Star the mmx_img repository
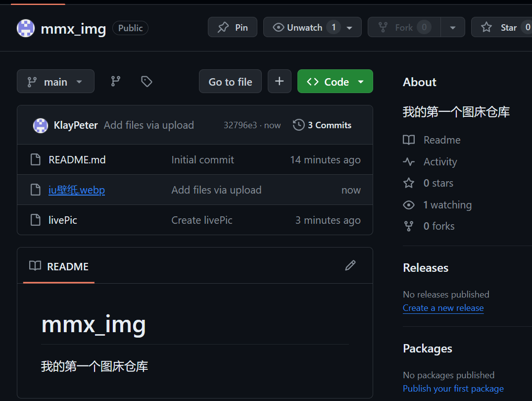The width and height of the screenshot is (532, 401). (502, 27)
